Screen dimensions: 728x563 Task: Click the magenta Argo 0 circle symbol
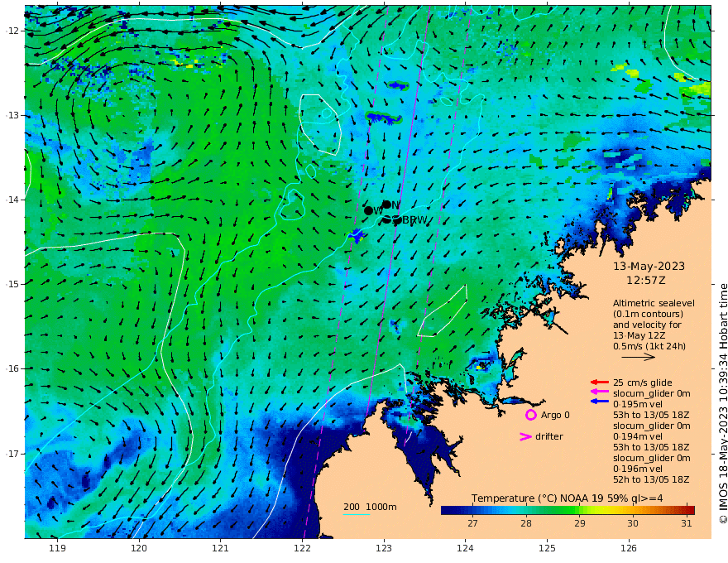(530, 415)
